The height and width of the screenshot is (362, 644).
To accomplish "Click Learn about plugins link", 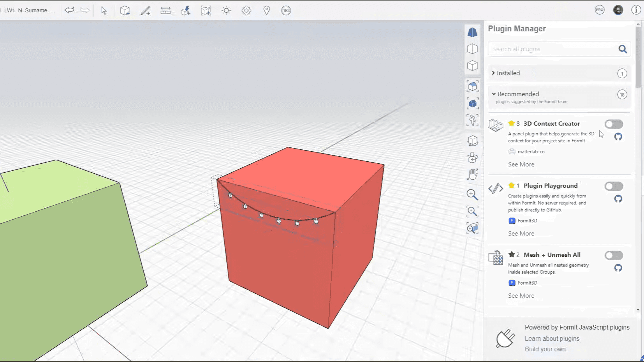I will click(x=552, y=338).
